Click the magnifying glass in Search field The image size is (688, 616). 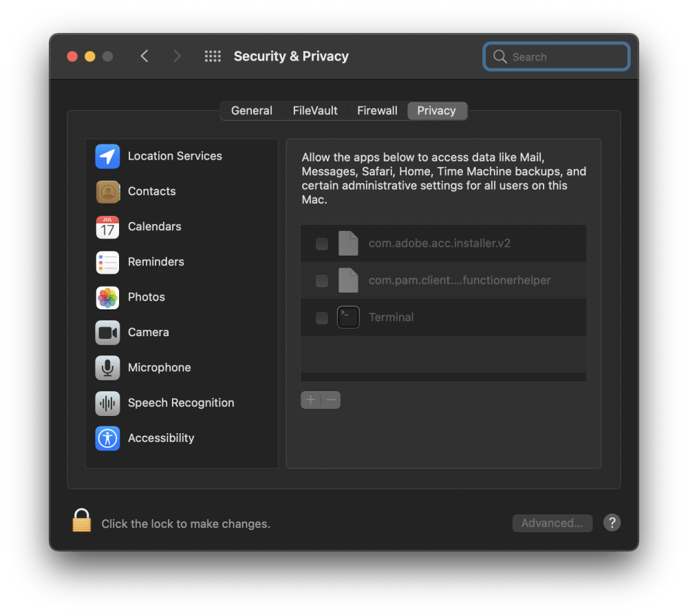pos(499,56)
